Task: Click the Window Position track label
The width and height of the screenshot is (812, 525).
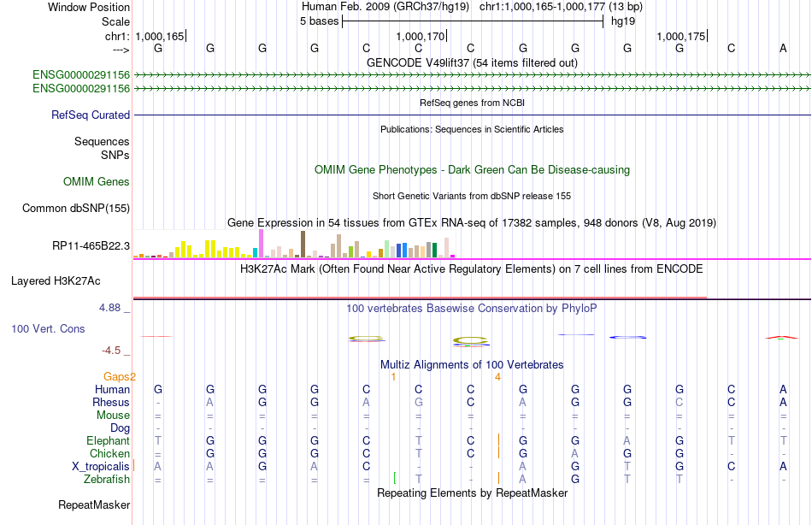Action: 89,7
